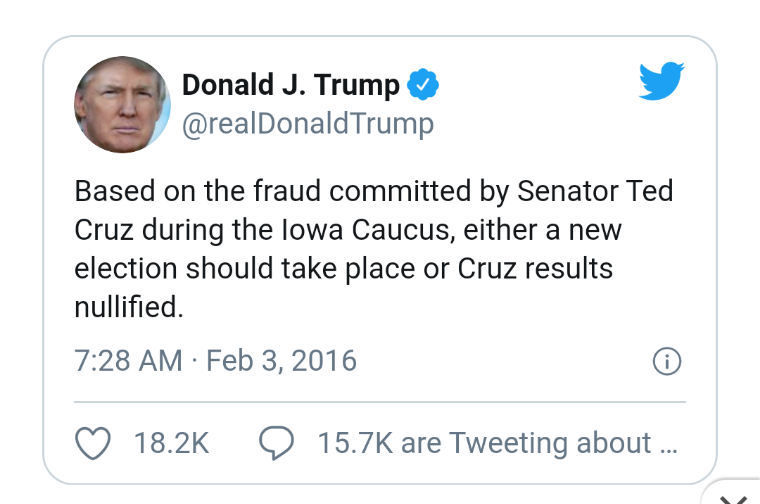
Task: Click the reply speech bubble icon
Action: point(275,443)
